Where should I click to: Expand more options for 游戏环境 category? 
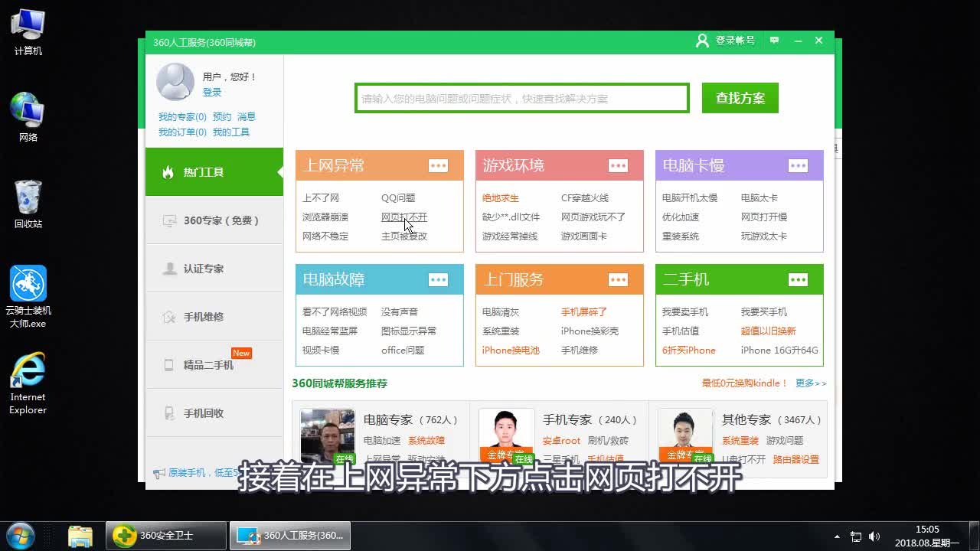click(619, 165)
